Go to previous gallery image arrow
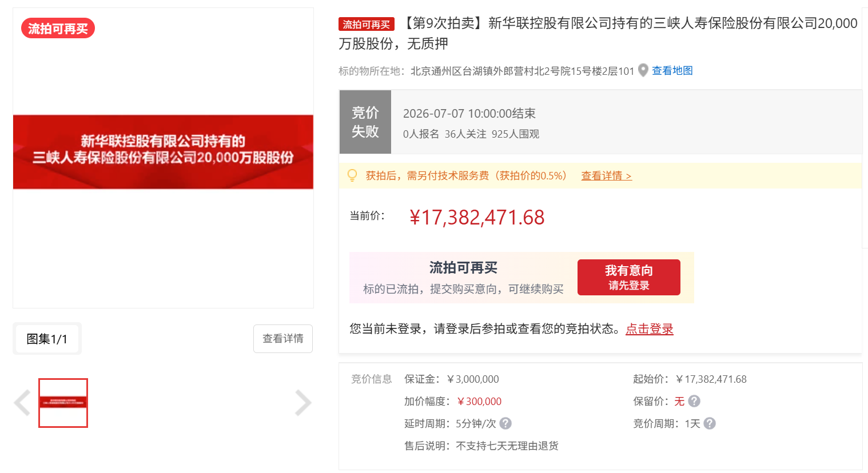Viewport: 868px width, 473px height. coord(22,403)
